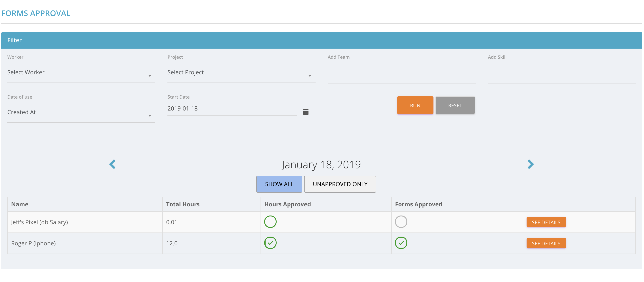Image resolution: width=644 pixels, height=282 pixels.
Task: Click the Filter panel header
Action: click(322, 40)
